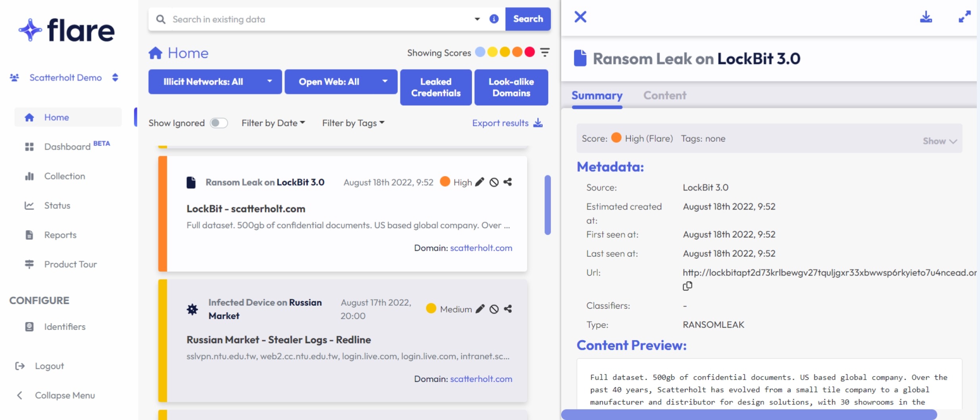
Task: Open the Filter by Tags dropdown
Action: (353, 123)
